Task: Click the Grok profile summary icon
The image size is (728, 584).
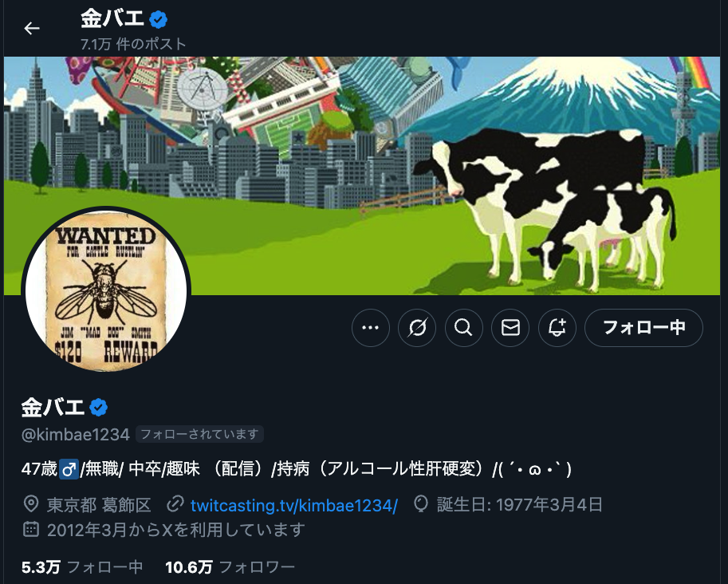Action: tap(417, 328)
